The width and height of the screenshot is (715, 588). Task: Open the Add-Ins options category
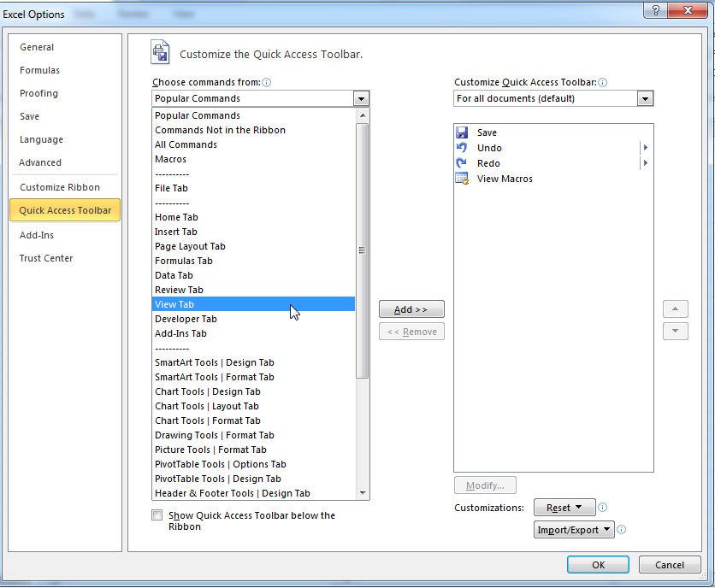point(37,235)
